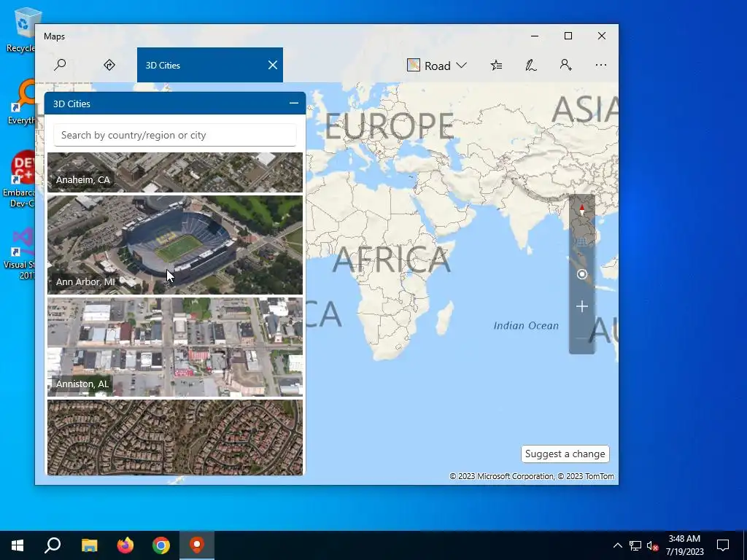
Task: Select the Anaheim, CA city thumbnail
Action: [175, 172]
